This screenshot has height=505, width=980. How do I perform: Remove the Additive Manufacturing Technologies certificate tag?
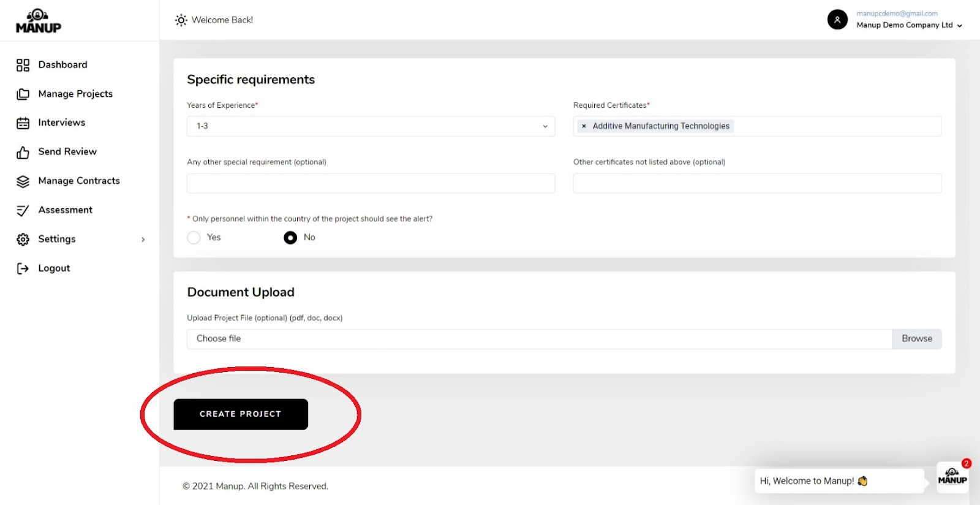point(584,126)
